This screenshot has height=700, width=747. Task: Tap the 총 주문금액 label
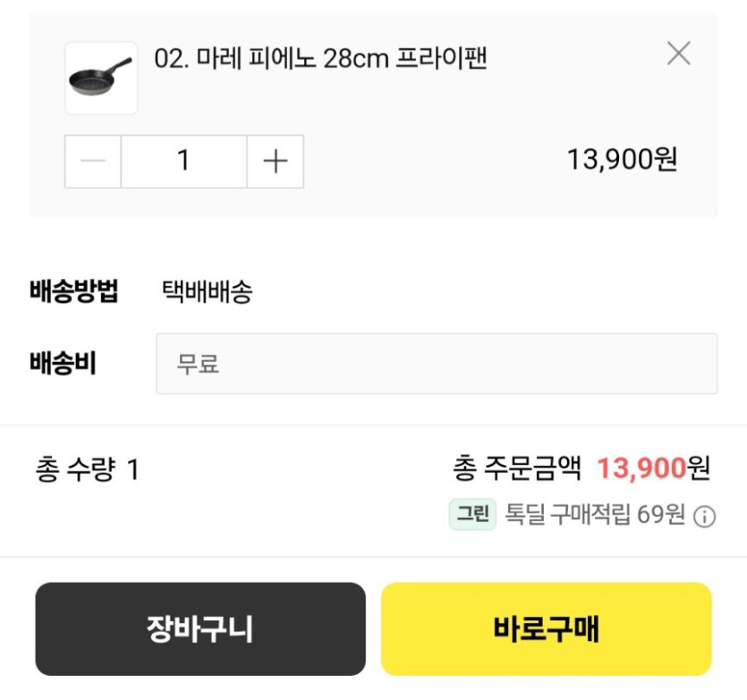pos(517,468)
